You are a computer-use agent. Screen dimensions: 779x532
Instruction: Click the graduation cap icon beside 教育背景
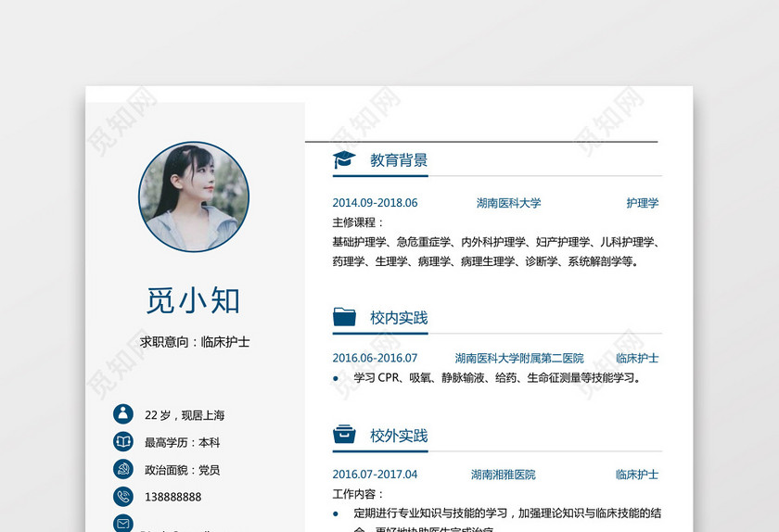(x=344, y=160)
